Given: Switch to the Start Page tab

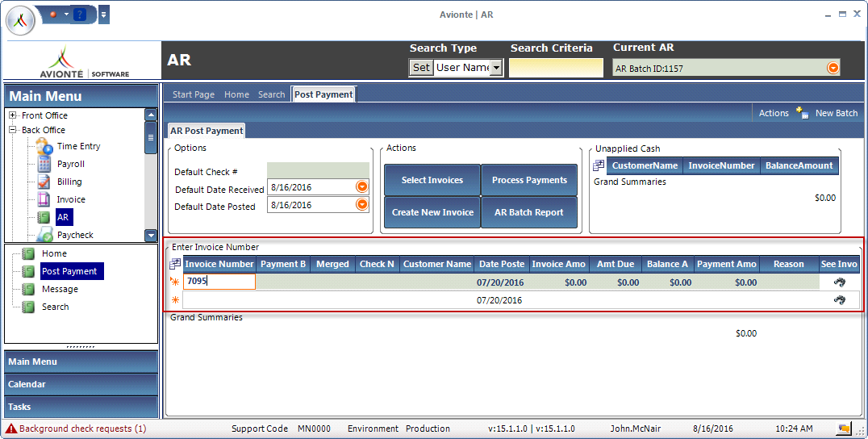Looking at the screenshot, I should pyautogui.click(x=194, y=94).
